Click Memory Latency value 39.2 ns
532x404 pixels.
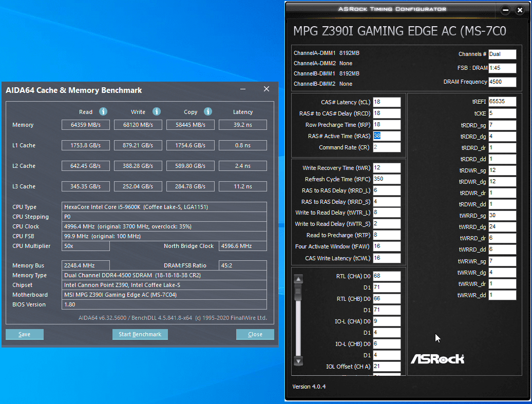pyautogui.click(x=243, y=125)
